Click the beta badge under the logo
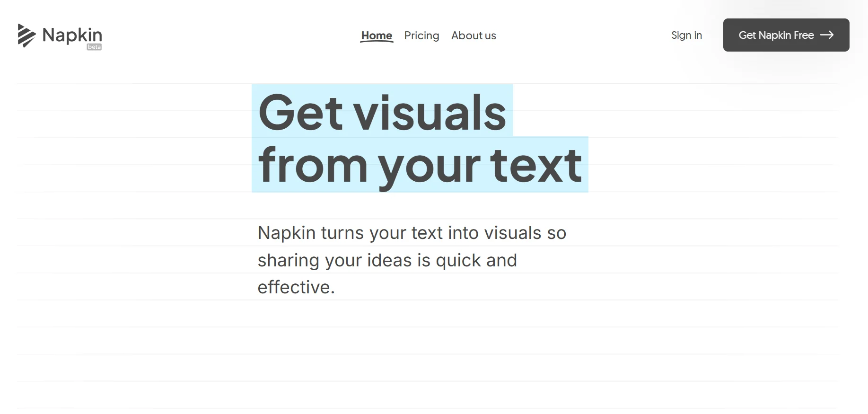868x414 pixels. pos(94,47)
